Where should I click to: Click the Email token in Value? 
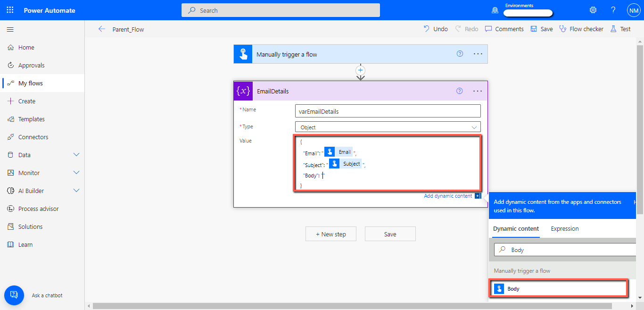click(339, 152)
